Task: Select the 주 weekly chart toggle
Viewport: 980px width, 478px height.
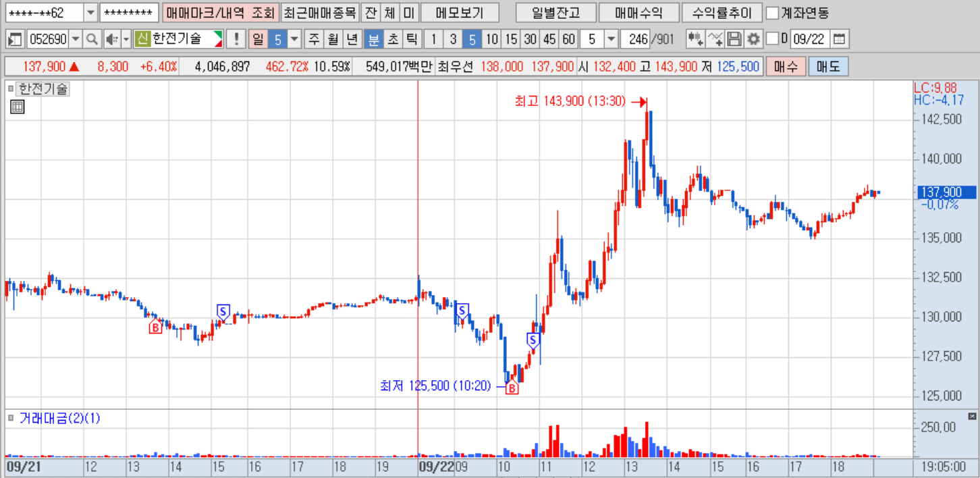Action: click(x=314, y=39)
